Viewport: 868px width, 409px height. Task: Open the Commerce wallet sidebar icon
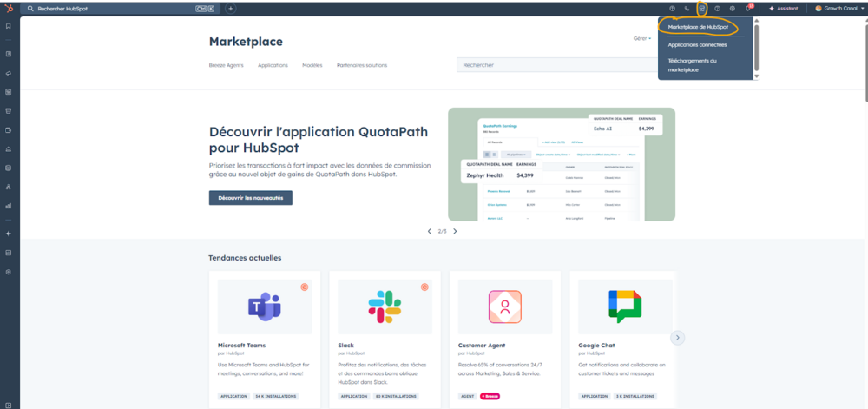[9, 130]
